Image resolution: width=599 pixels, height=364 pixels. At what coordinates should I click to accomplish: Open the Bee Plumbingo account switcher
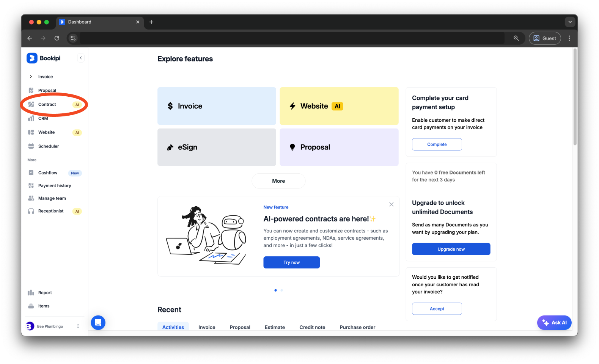pyautogui.click(x=53, y=326)
